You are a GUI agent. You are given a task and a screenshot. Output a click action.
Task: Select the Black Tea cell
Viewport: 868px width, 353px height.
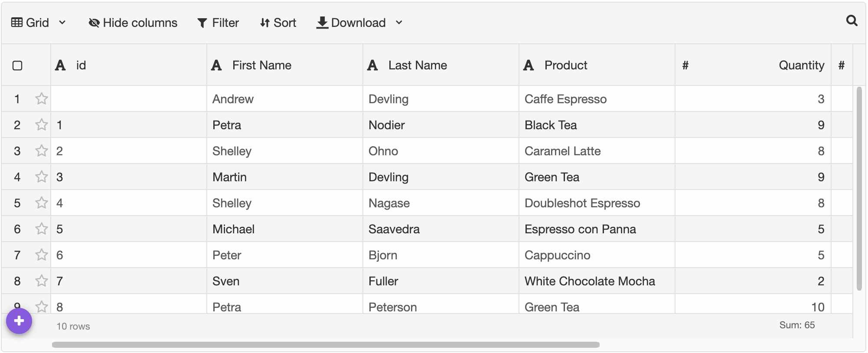tap(597, 125)
